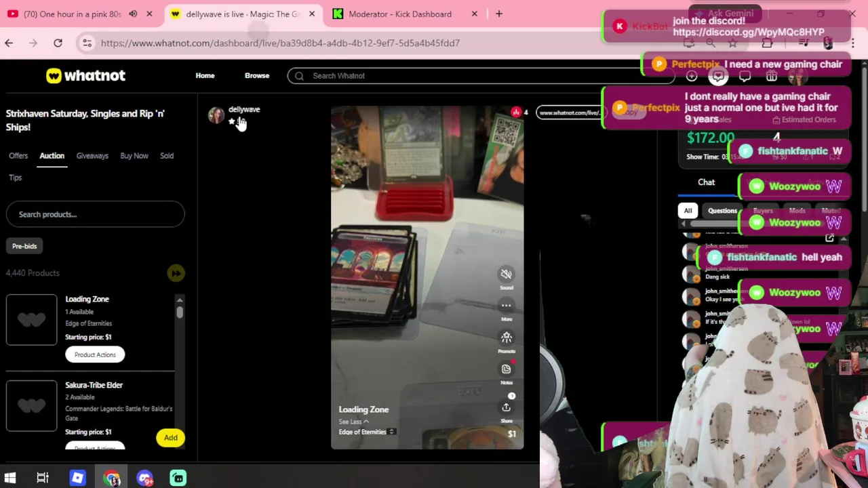The height and width of the screenshot is (488, 868).
Task: Open the green Streamlabs taskbar icon
Action: tap(178, 478)
